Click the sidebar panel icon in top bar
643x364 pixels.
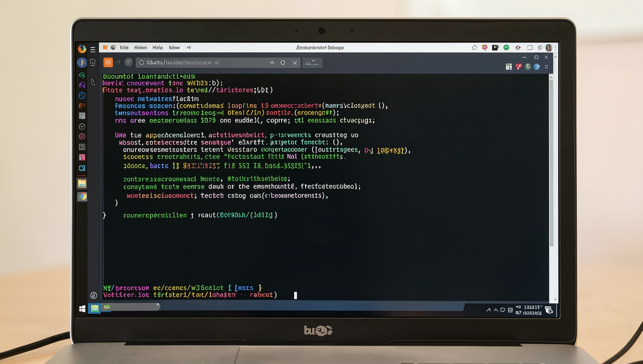(x=530, y=47)
